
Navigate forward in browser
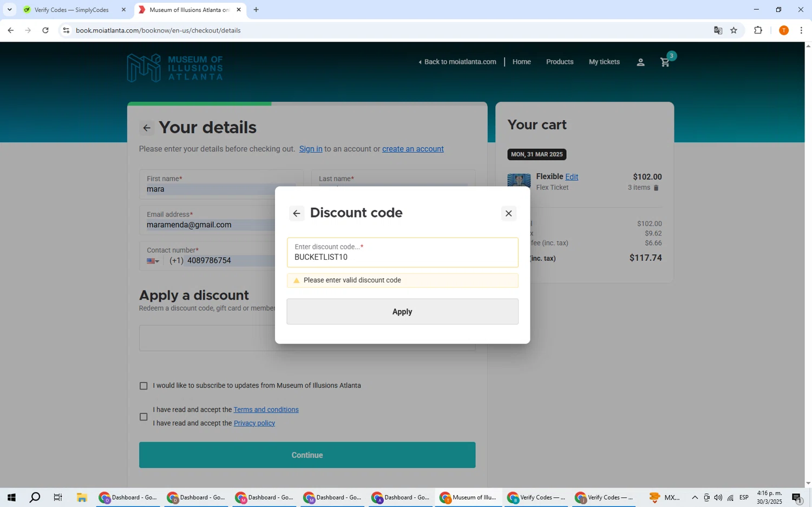(x=28, y=30)
